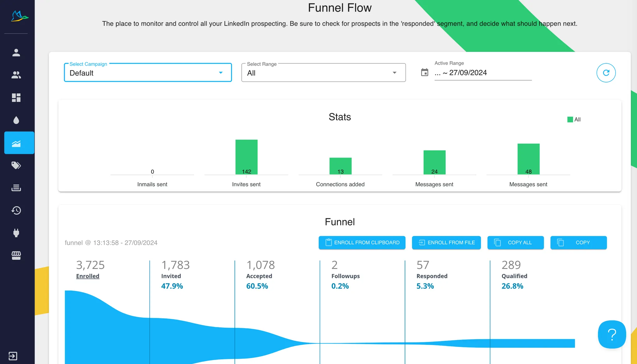Click the Active Range date field
The image size is (637, 364).
click(483, 73)
